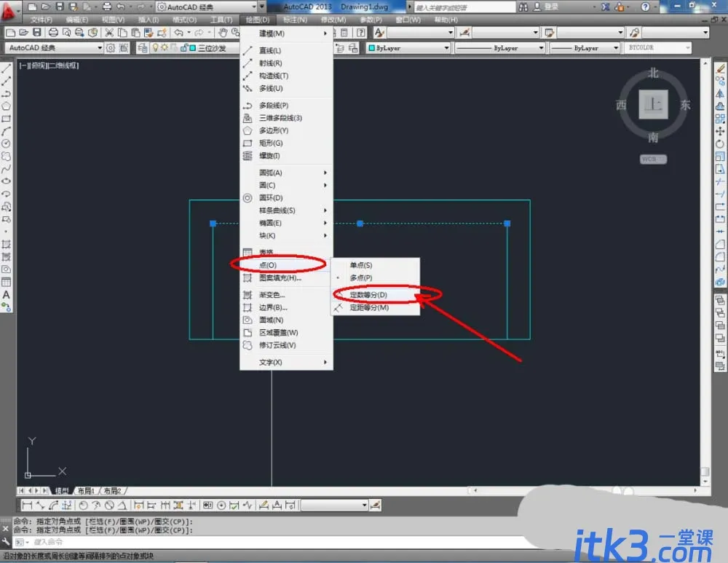Click the Linear dimension icon in bottom toolbar
The width and height of the screenshot is (728, 563).
(x=28, y=505)
